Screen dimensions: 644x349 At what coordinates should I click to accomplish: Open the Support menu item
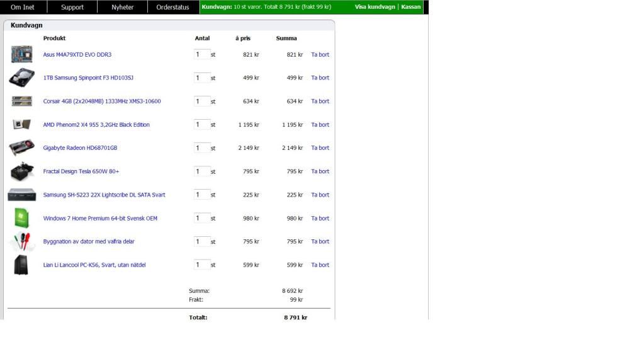tap(72, 8)
